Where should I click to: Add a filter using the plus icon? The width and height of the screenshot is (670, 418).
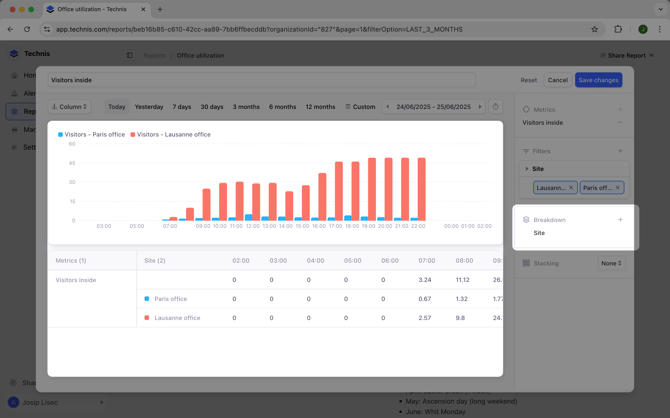click(x=620, y=151)
